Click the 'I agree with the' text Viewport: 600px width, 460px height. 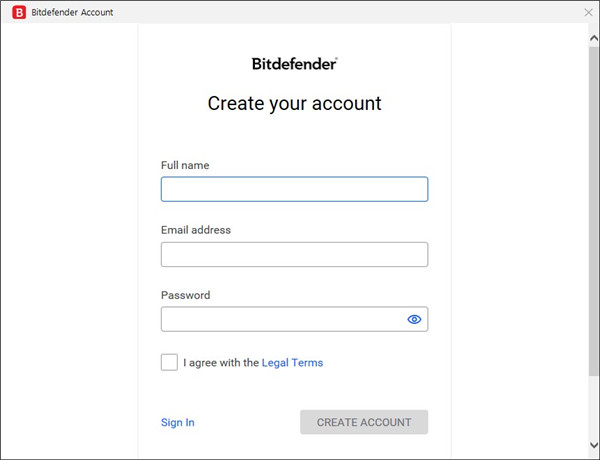click(x=221, y=363)
